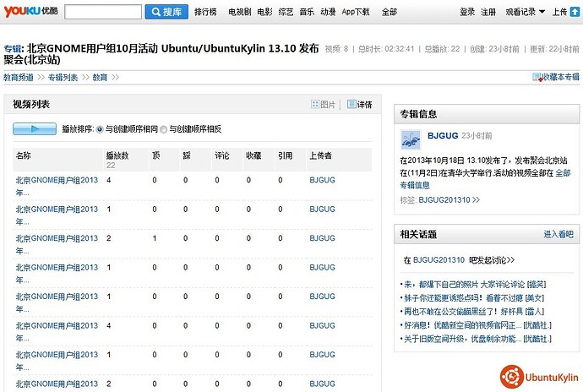Open the 电影 menu item
Image resolution: width=583 pixels, height=392 pixels.
point(264,12)
